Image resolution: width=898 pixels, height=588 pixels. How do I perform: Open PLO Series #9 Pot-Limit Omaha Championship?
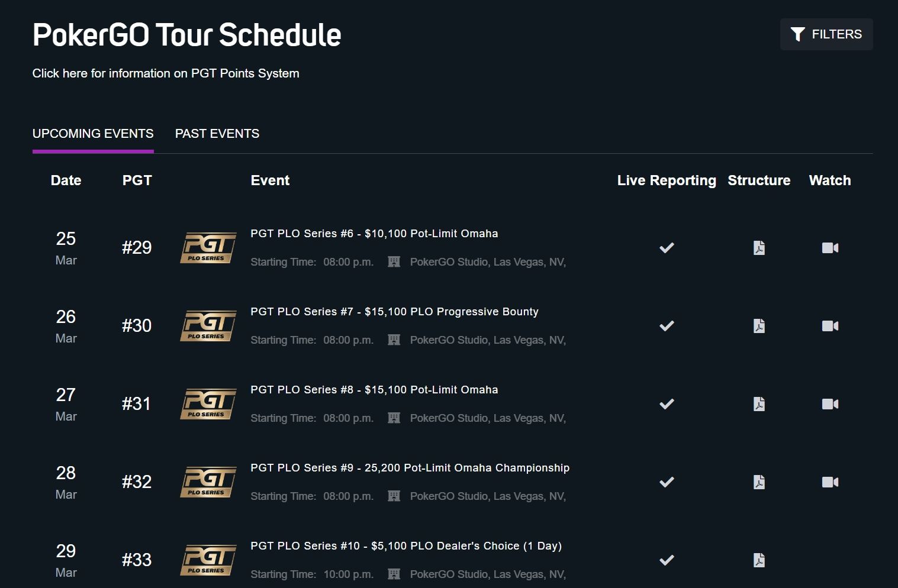coord(410,468)
